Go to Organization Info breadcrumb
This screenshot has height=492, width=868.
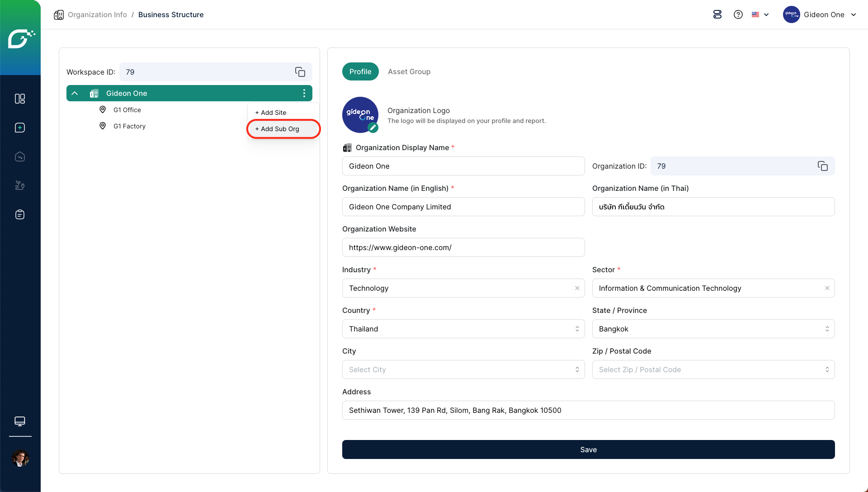coord(97,14)
